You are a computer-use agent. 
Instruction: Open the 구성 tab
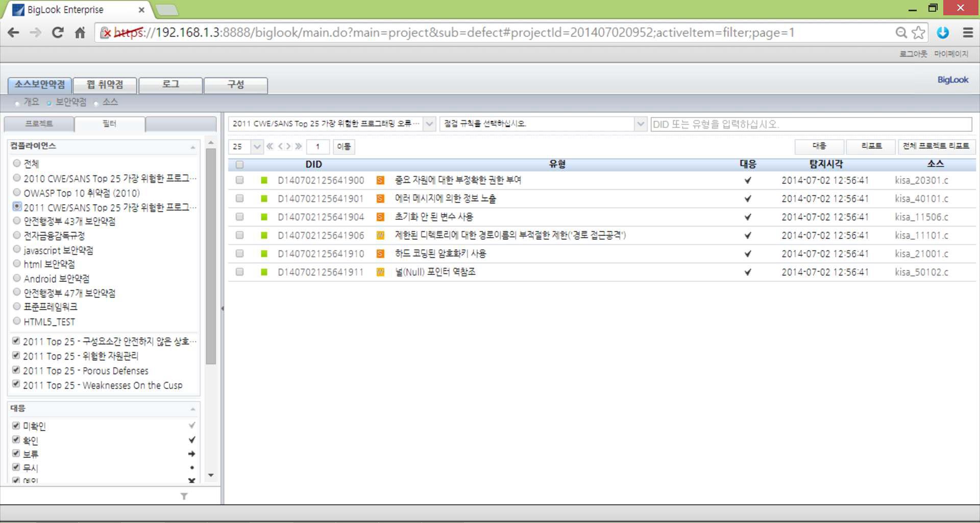pyautogui.click(x=236, y=85)
